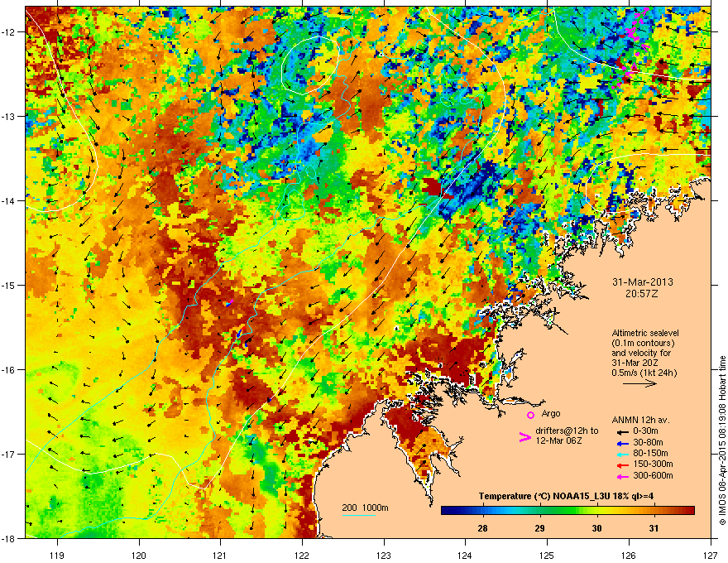The width and height of the screenshot is (728, 563).
Task: Click the '(0.1m contours)' text
Action: pyautogui.click(x=643, y=343)
